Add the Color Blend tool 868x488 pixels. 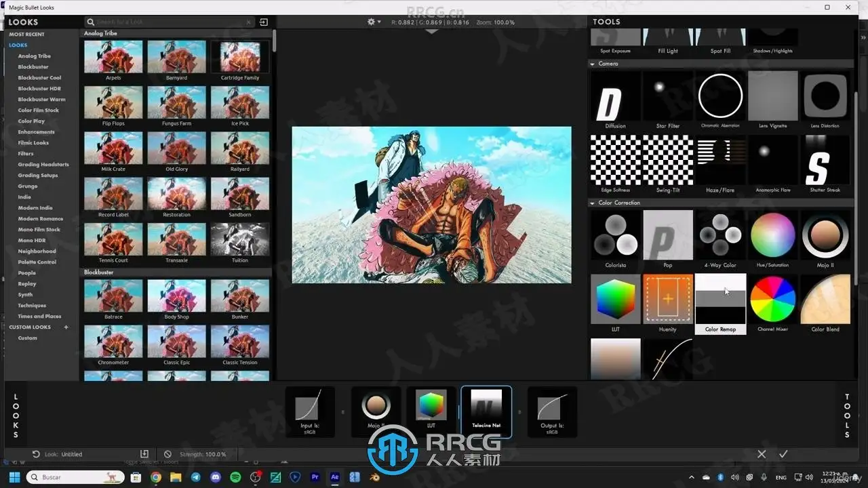tap(825, 304)
